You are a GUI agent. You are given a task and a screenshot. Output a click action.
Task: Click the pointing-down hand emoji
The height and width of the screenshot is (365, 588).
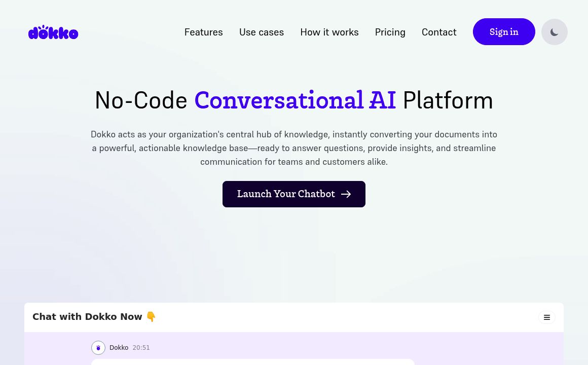(151, 317)
